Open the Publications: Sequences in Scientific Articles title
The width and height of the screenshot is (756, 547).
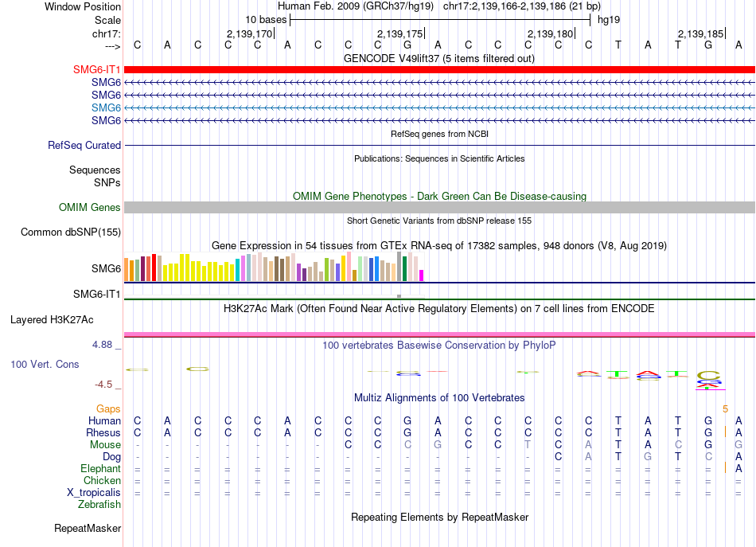[439, 158]
